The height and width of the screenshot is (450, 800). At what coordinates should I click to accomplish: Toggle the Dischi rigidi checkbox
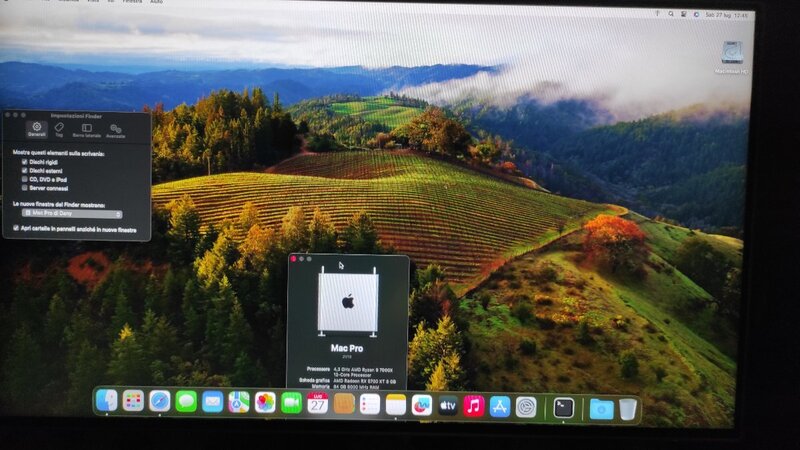pyautogui.click(x=24, y=162)
